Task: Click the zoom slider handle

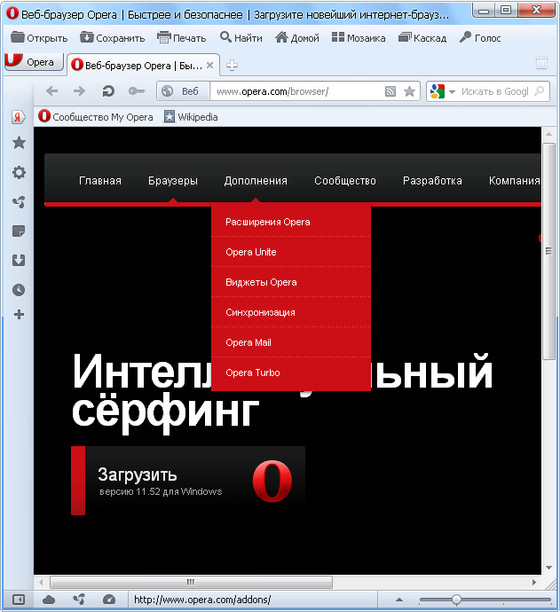Action: (456, 599)
